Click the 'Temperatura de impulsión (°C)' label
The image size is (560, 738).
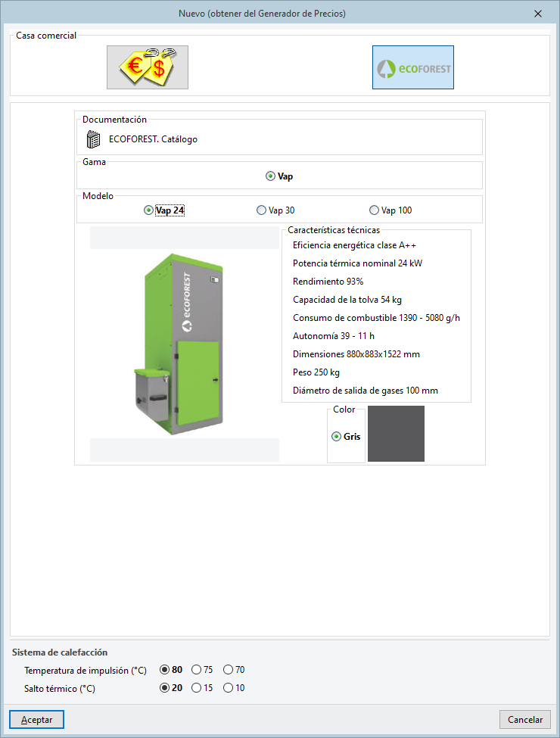[x=86, y=670]
